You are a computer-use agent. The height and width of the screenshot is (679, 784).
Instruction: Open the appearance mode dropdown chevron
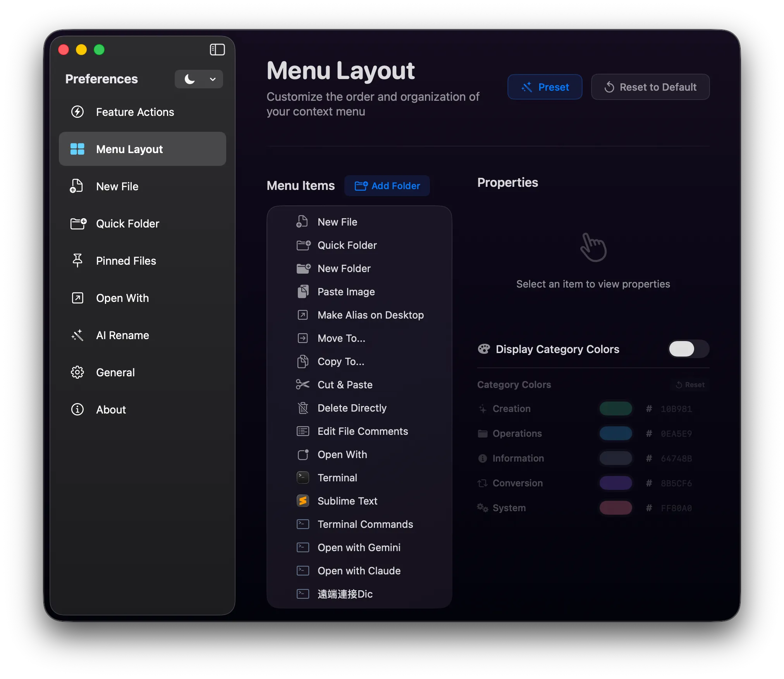pos(213,79)
